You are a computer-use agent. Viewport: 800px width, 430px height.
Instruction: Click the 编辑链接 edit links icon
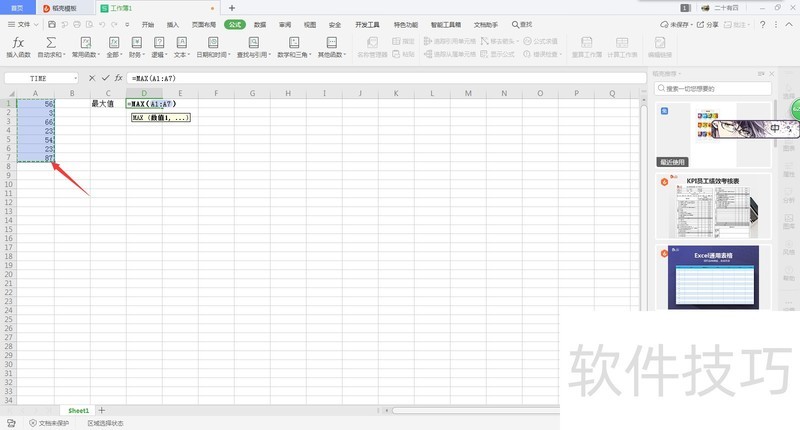click(660, 42)
